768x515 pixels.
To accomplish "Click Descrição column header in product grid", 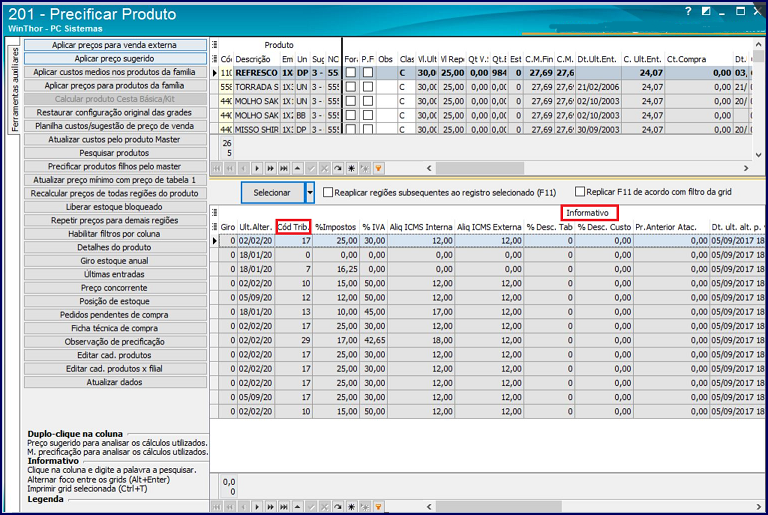I will (x=257, y=59).
